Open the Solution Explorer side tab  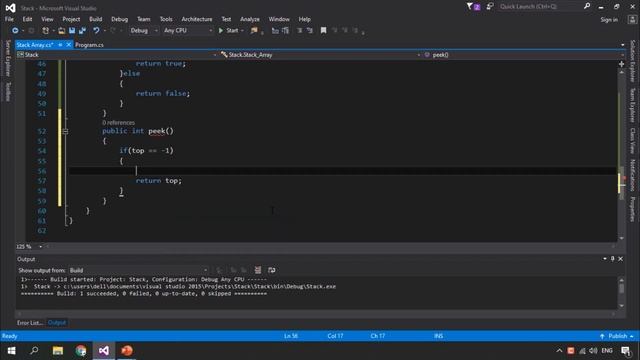[x=632, y=61]
